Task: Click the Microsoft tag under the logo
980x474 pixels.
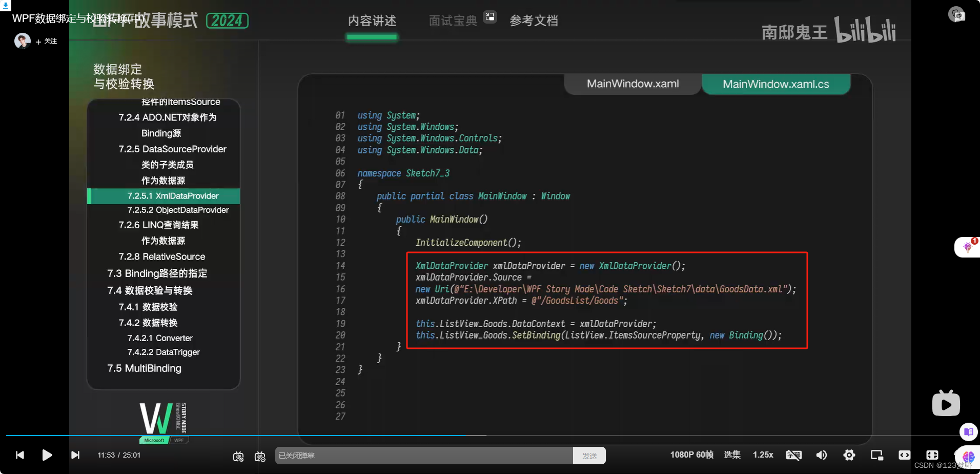Action: tap(154, 440)
